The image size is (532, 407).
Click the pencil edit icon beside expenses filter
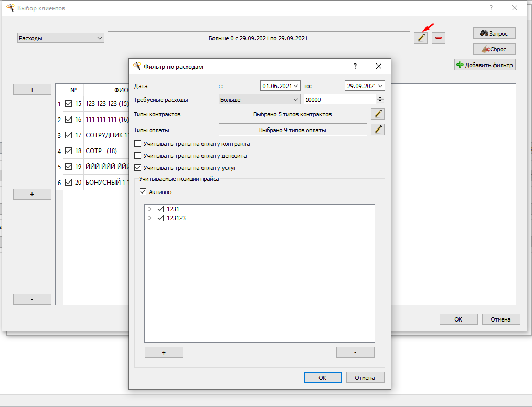coord(421,38)
